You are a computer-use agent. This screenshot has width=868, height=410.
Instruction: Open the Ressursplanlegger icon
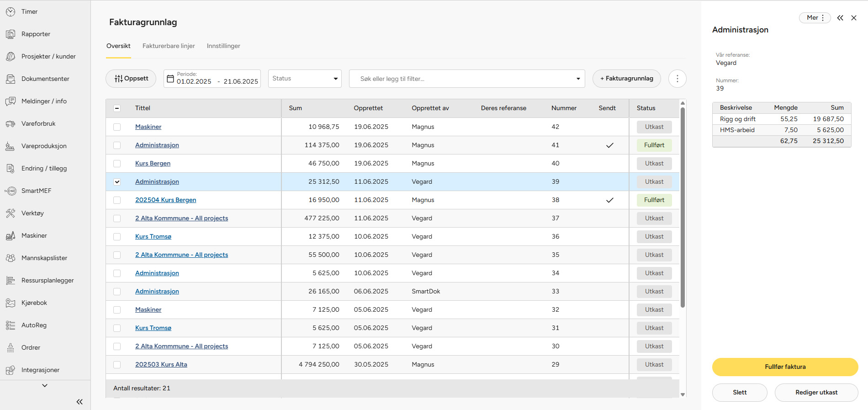point(11,280)
